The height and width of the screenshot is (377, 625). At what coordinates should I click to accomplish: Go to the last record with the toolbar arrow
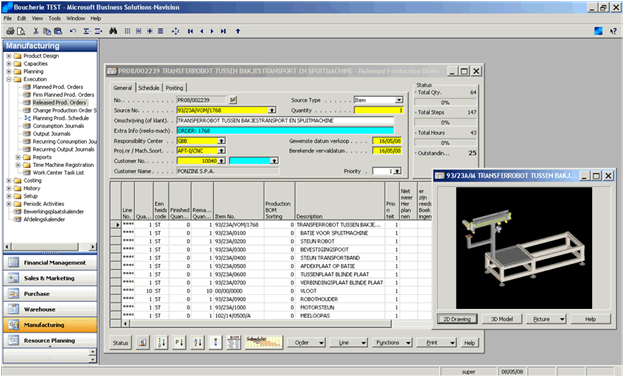223,31
